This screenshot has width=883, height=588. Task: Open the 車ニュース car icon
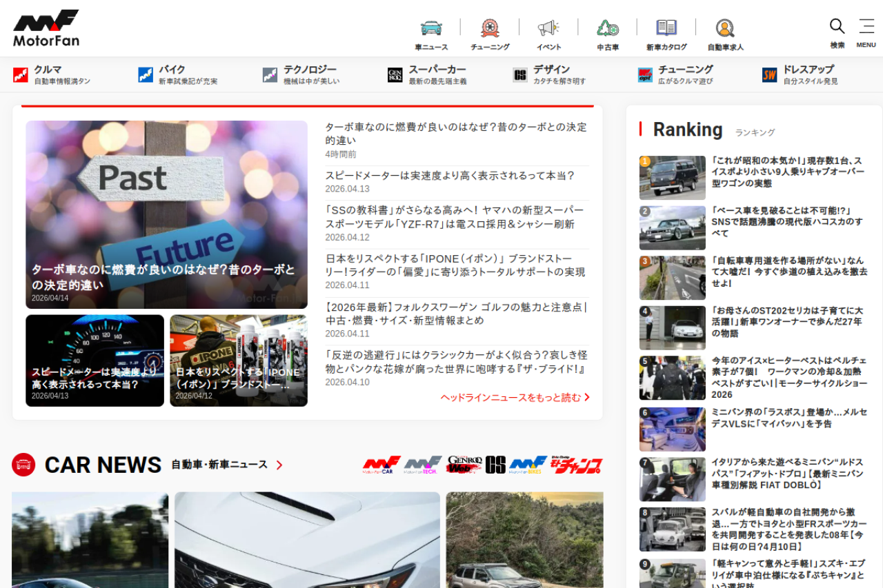point(431,29)
